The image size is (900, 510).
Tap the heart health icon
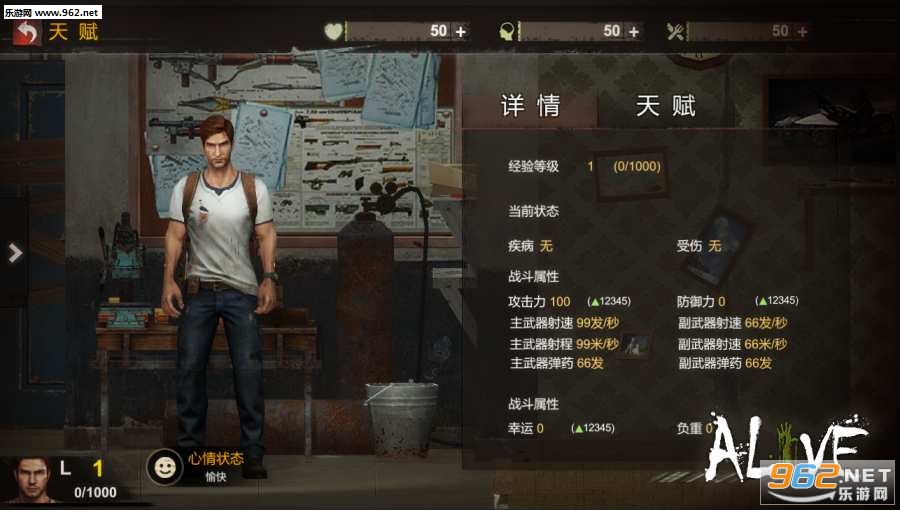[333, 31]
